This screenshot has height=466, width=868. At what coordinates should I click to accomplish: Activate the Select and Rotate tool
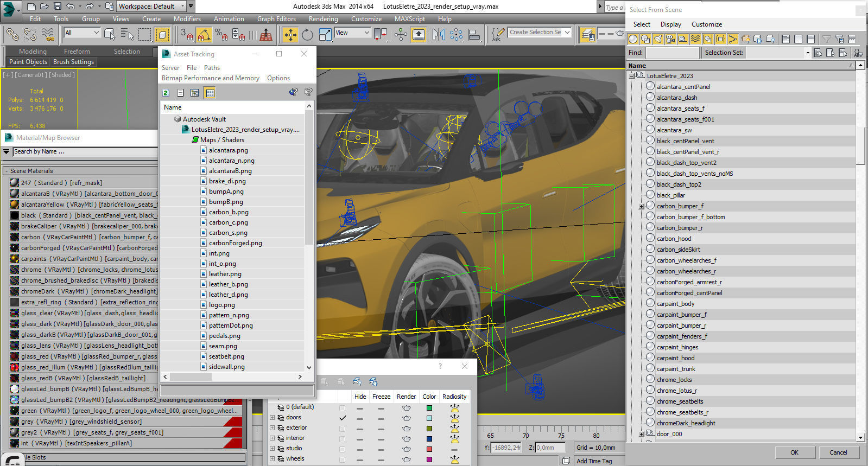[x=308, y=35]
